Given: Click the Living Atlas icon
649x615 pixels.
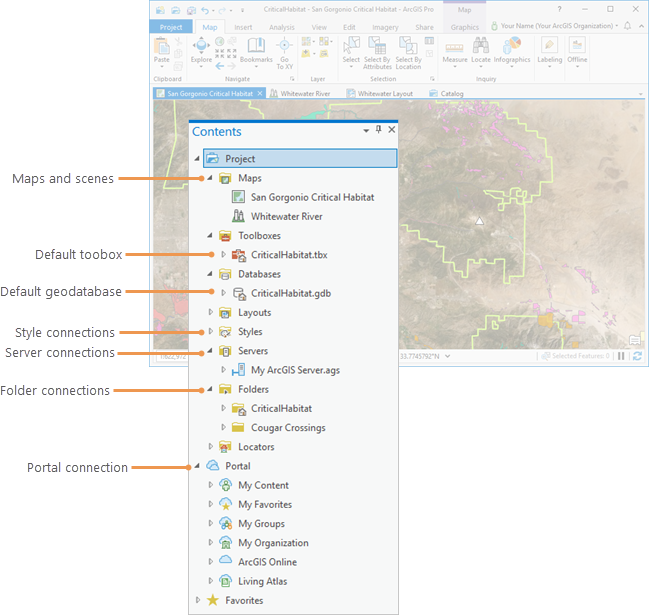Looking at the screenshot, I should pyautogui.click(x=225, y=581).
